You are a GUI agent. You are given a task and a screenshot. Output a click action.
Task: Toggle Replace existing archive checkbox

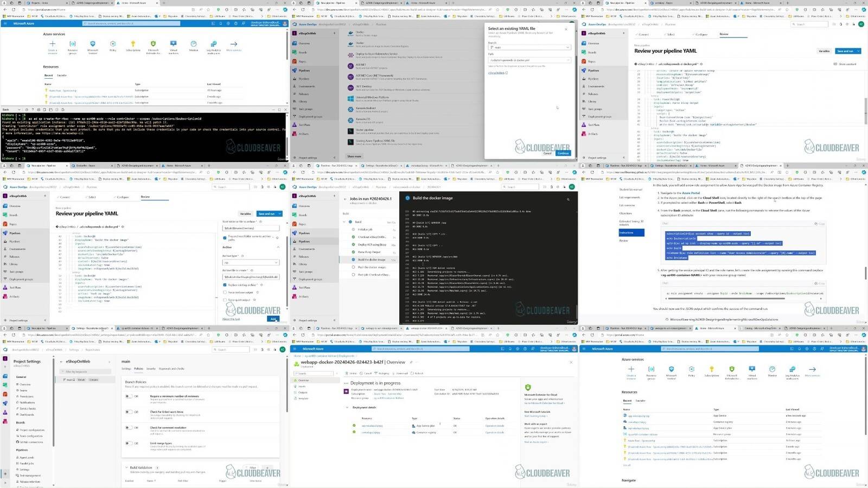coord(225,285)
